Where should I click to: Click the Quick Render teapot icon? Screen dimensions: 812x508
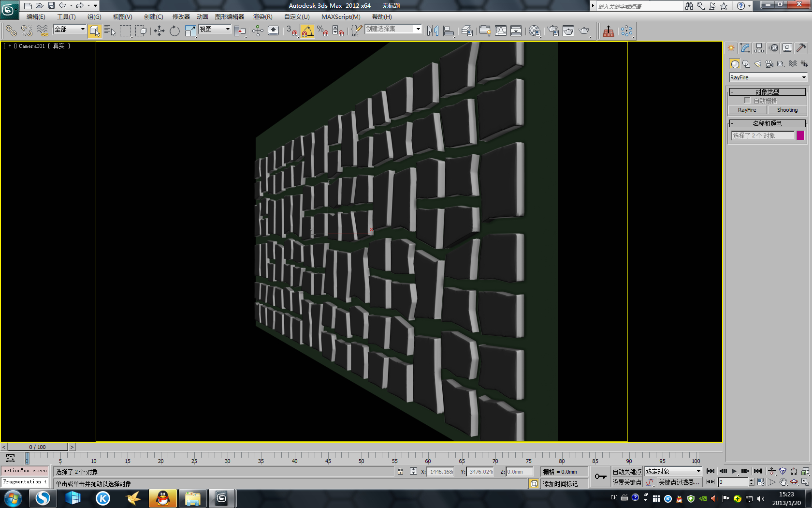[x=584, y=31]
